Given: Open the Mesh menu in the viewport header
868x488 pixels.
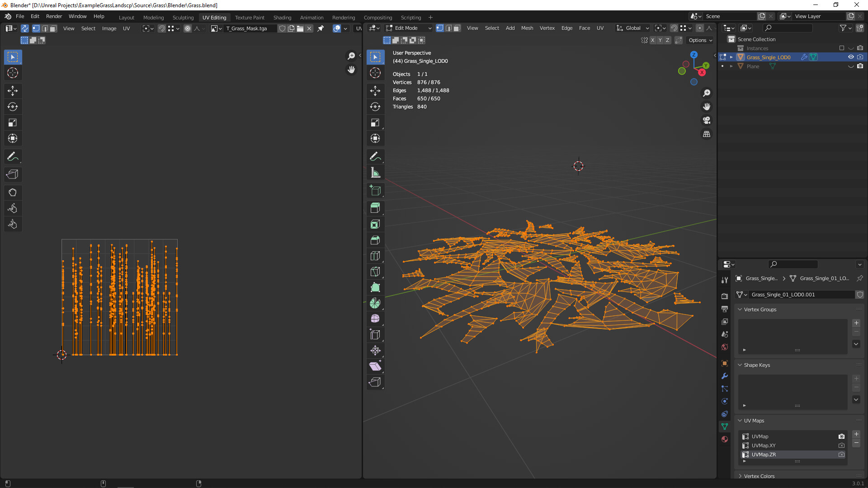Looking at the screenshot, I should pyautogui.click(x=527, y=28).
